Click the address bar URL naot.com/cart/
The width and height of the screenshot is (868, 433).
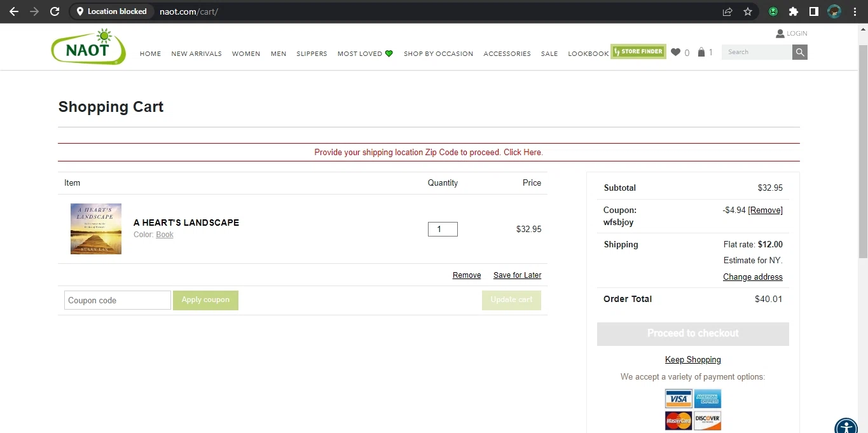(x=189, y=11)
